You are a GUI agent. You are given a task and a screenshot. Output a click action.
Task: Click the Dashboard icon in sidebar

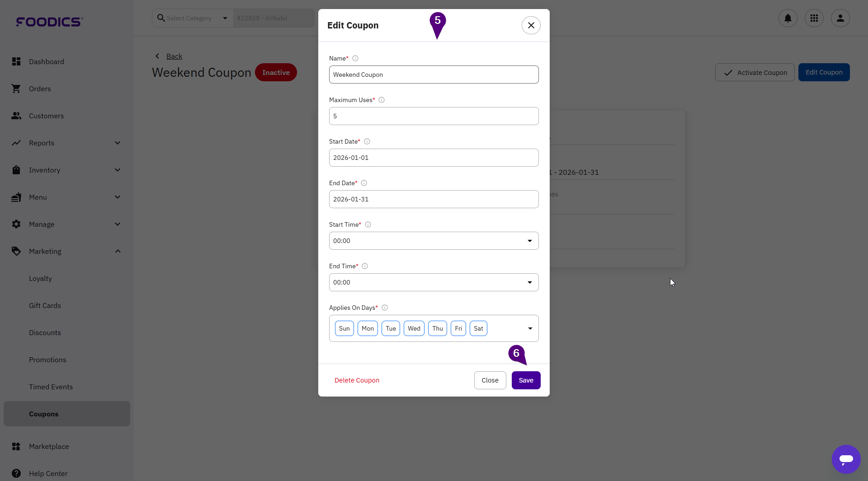(x=16, y=61)
